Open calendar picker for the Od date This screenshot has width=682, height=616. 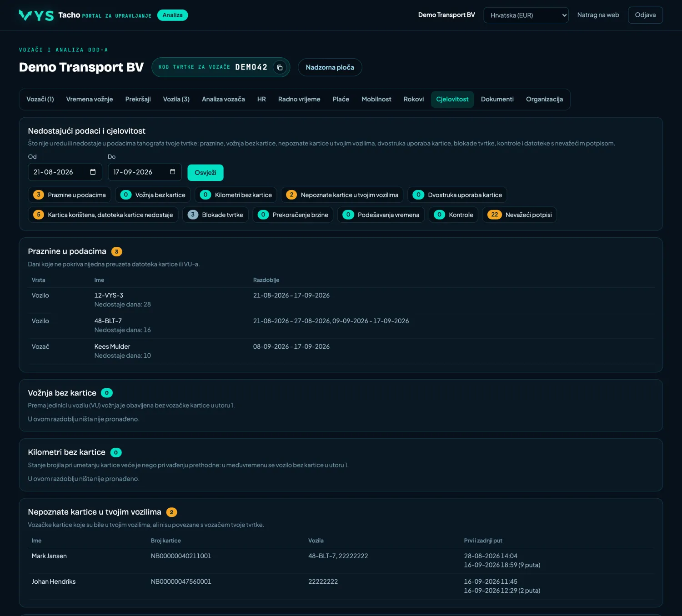click(x=93, y=172)
